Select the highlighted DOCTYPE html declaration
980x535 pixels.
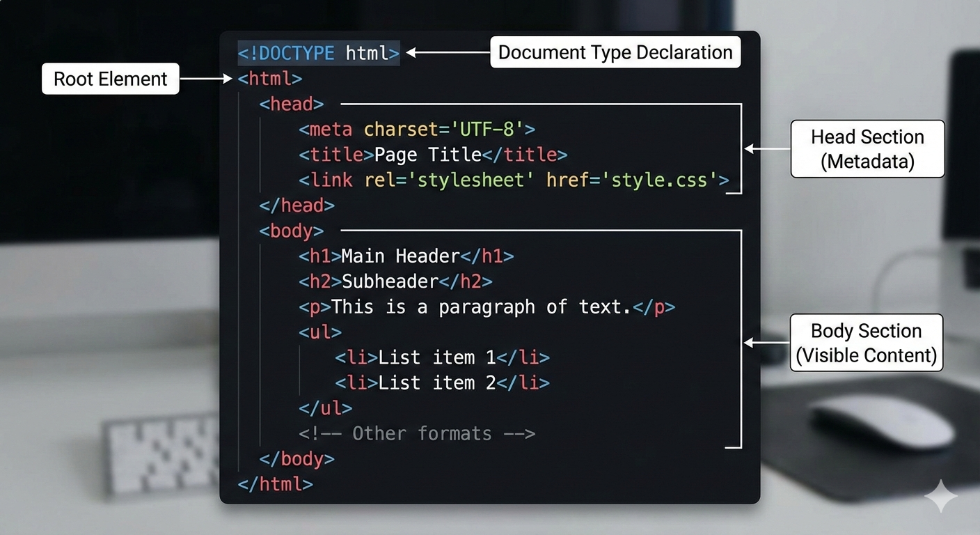[318, 53]
